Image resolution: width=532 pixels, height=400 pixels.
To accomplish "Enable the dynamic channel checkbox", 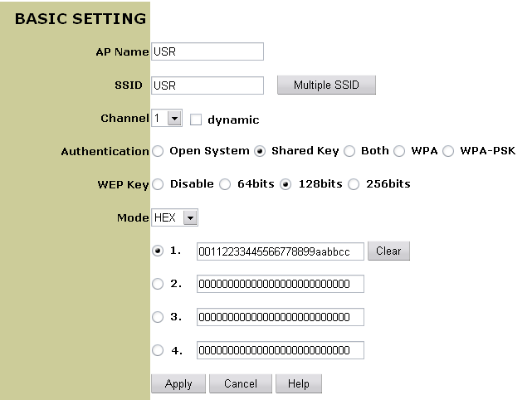I will (x=196, y=120).
